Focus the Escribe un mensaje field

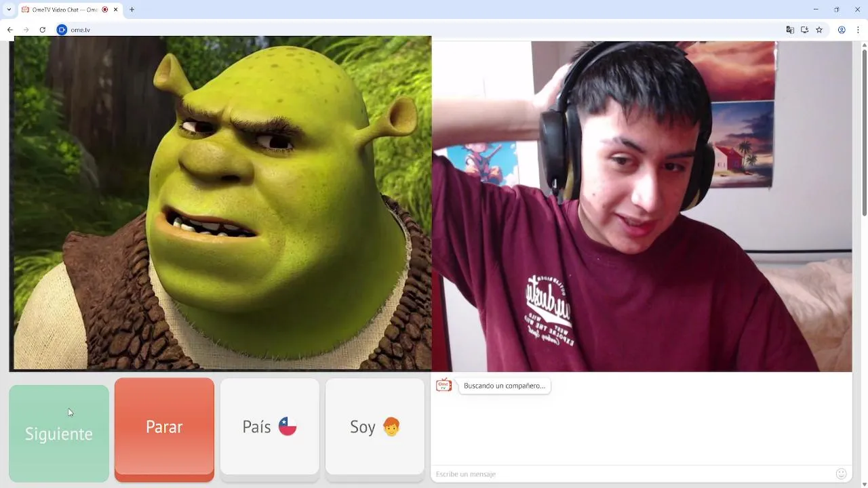pos(631,474)
